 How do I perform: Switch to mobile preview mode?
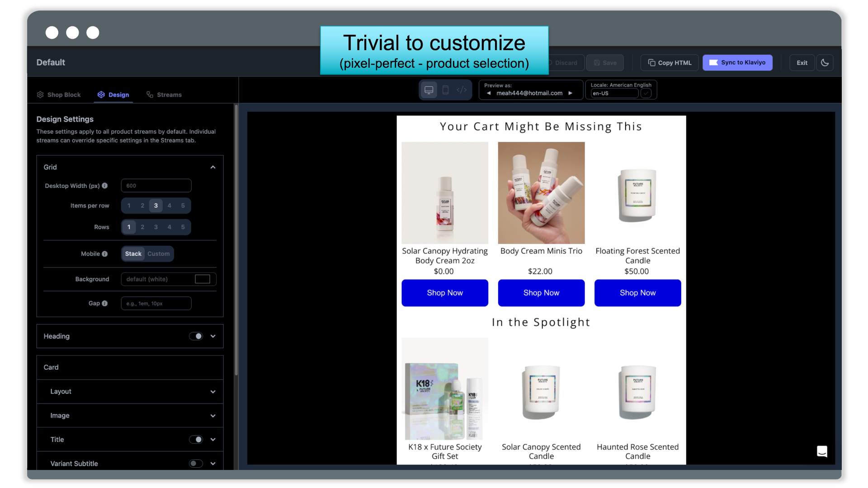pos(445,90)
